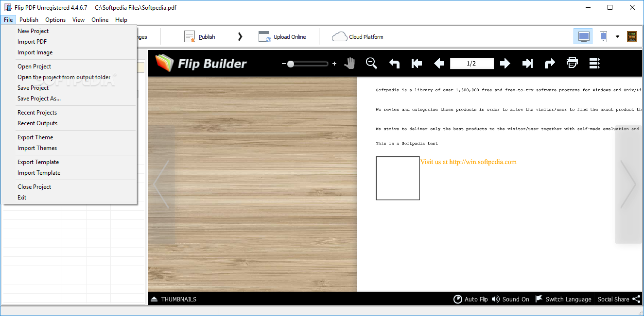This screenshot has height=316, width=644.
Task: Open the table of contents list icon
Action: click(594, 64)
